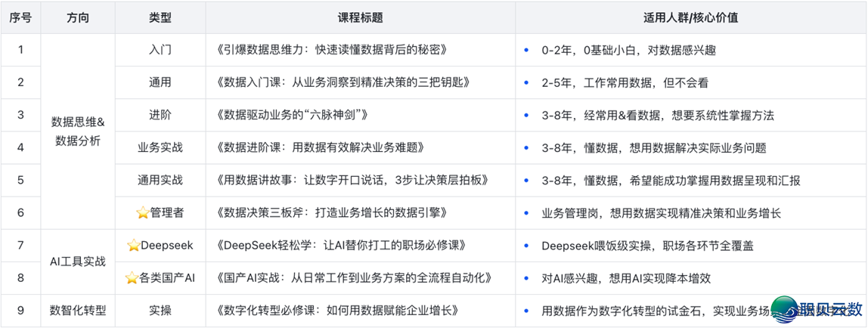Click the star icon beside Deepseek
The height and width of the screenshot is (328, 868).
133,246
